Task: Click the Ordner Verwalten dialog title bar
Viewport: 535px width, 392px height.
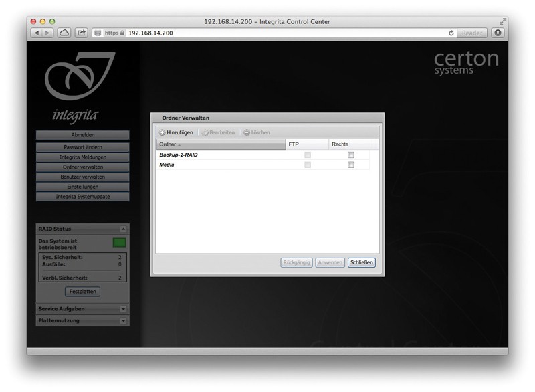Action: coord(267,118)
